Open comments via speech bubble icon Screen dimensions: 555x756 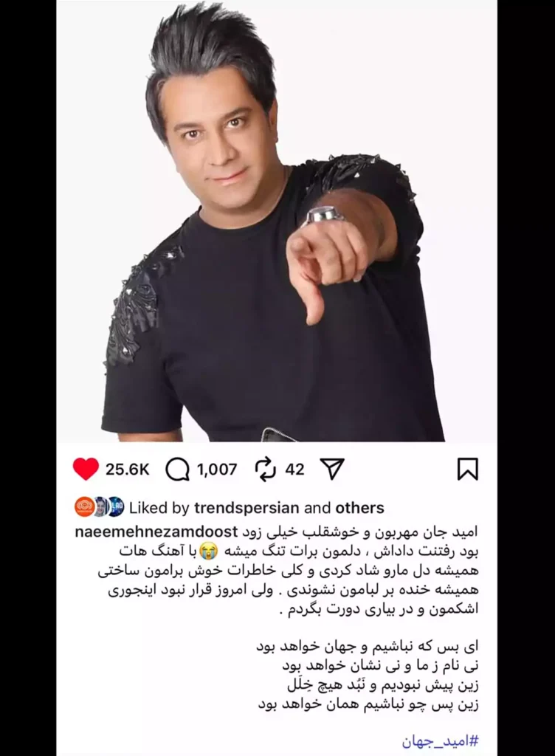point(177,469)
